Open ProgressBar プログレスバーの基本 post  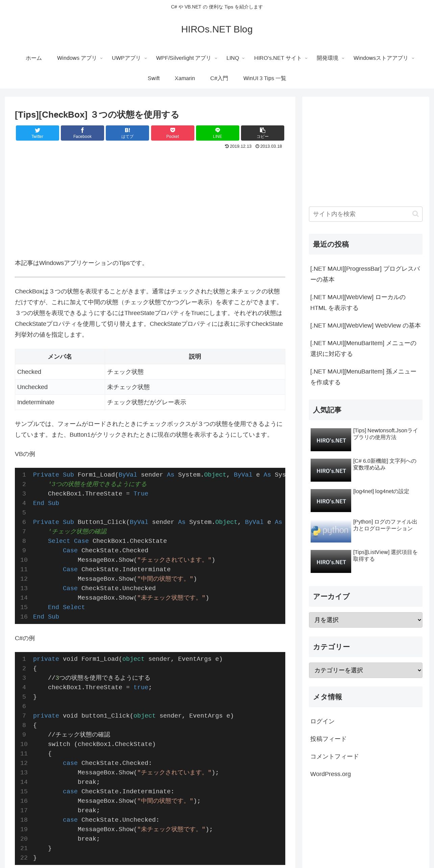[x=366, y=274]
